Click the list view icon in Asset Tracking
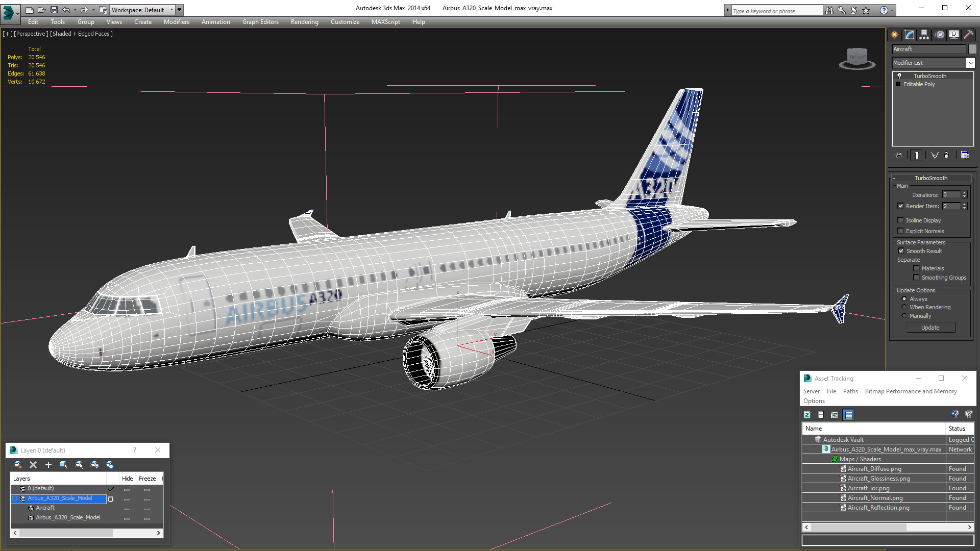 [821, 415]
